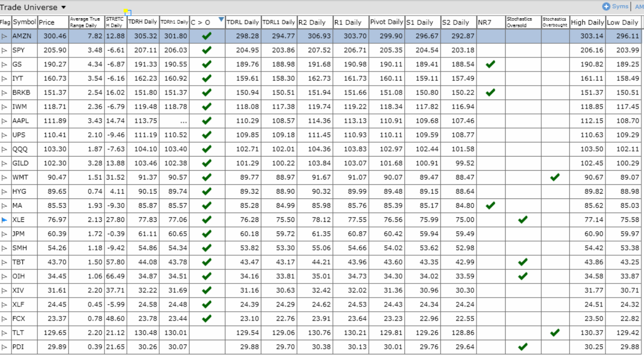Click the Stochastics Overbought column header
This screenshot has width=644, height=355.
555,22
